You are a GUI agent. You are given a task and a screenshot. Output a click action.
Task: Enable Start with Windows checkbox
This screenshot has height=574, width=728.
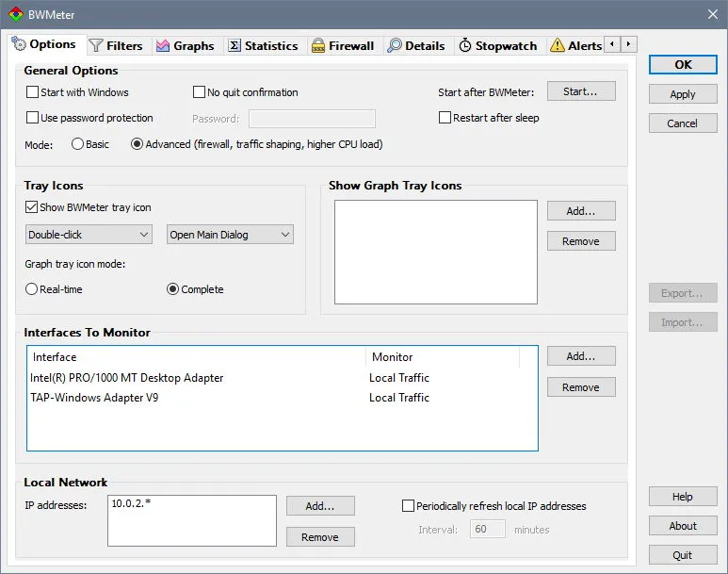click(x=33, y=92)
